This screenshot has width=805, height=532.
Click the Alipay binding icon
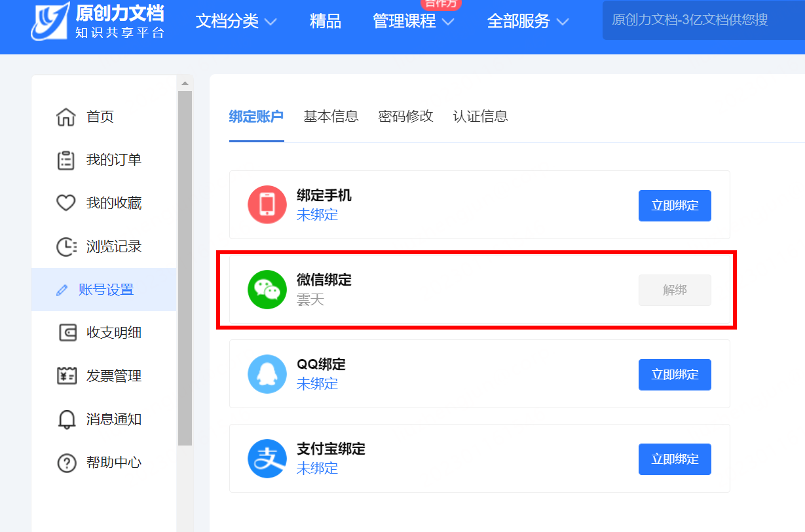(x=267, y=459)
